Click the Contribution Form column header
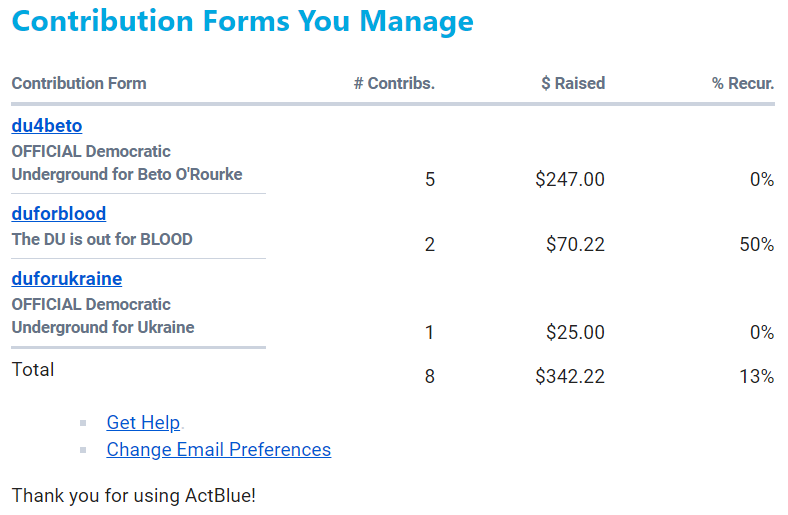Image resolution: width=788 pixels, height=515 pixels. point(79,83)
